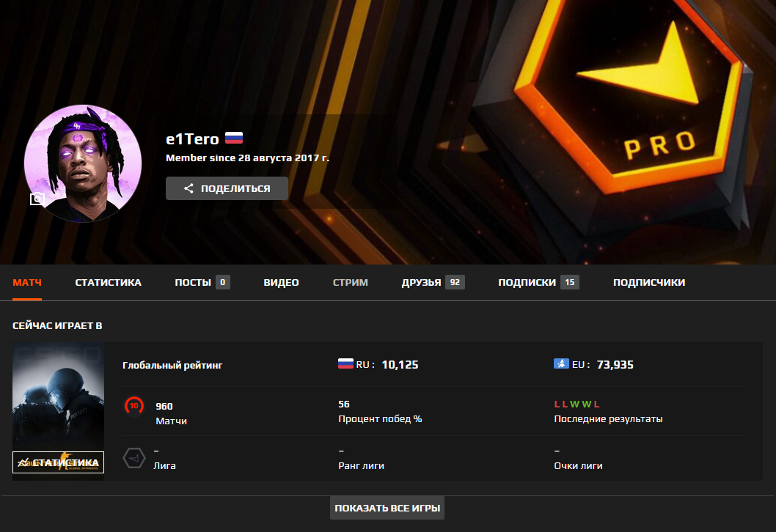Screen dimensions: 776x532
Task: Click the level 10 skill badge
Action: pyautogui.click(x=133, y=406)
